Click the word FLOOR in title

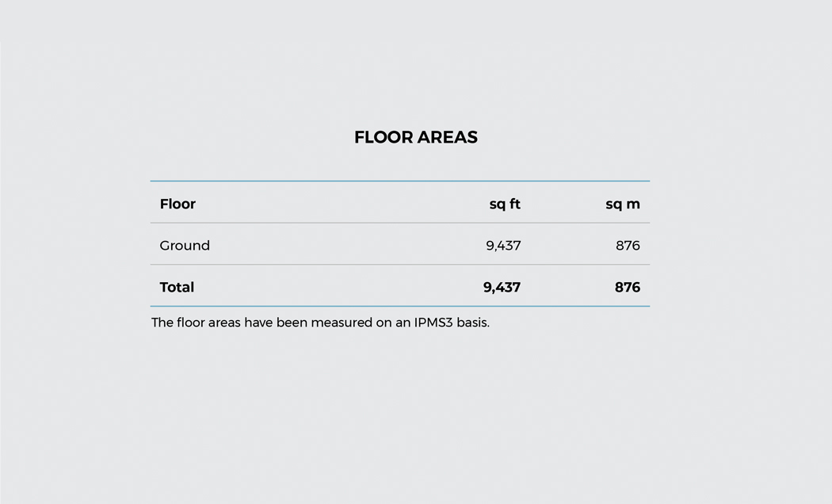pyautogui.click(x=384, y=137)
